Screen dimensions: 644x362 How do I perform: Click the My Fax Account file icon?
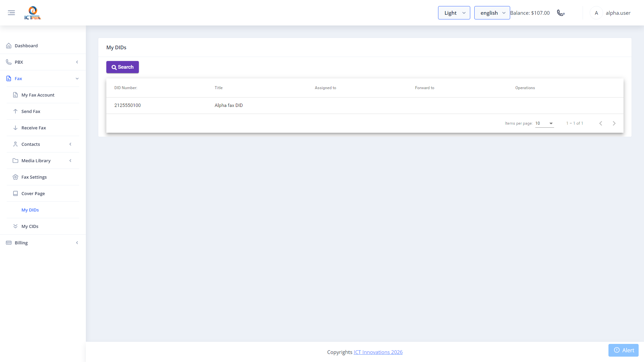tap(15, 95)
